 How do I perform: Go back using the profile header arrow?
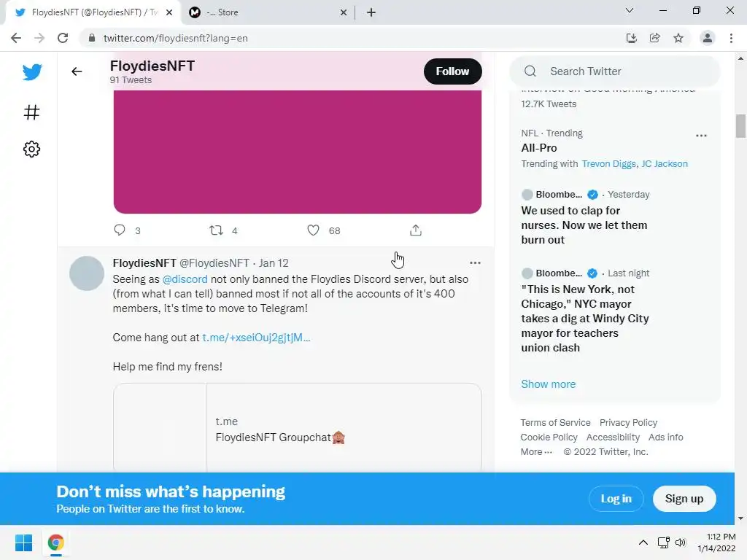tap(77, 71)
